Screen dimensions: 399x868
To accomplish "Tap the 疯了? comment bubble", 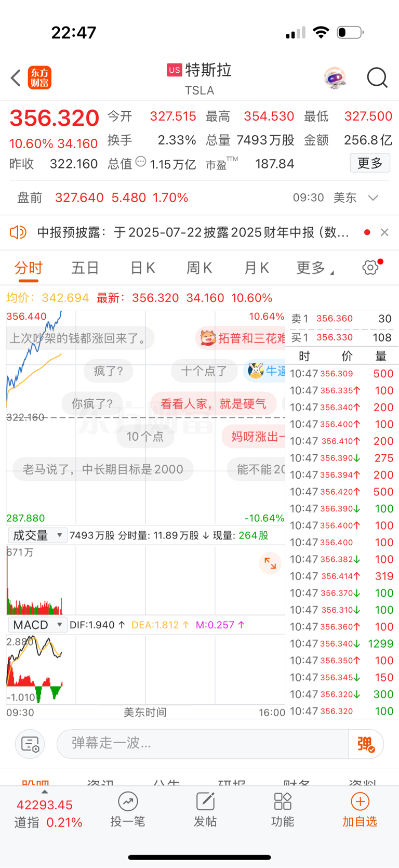I will 108,371.
